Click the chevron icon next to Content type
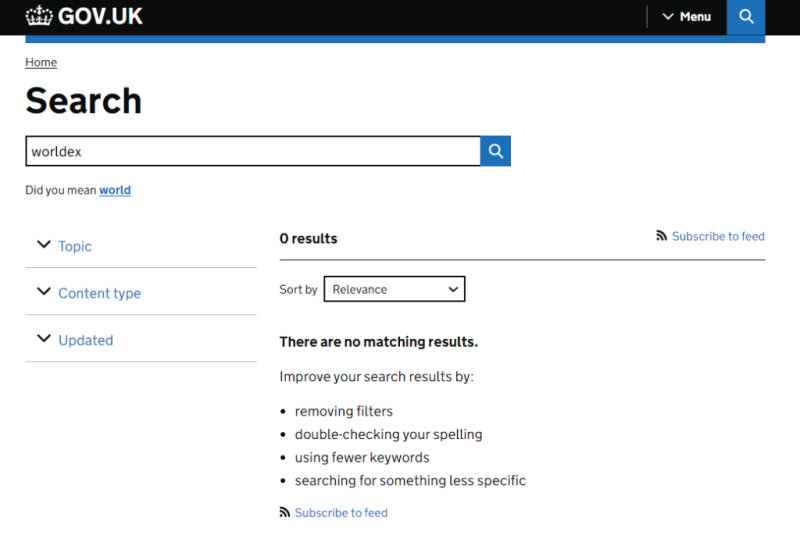 (x=44, y=291)
